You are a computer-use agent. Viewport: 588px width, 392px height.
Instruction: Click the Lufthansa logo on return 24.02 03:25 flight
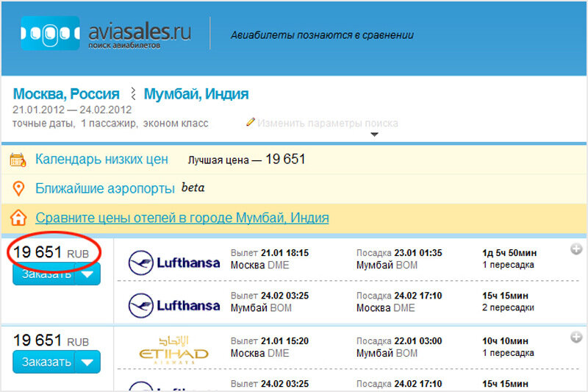pyautogui.click(x=174, y=305)
